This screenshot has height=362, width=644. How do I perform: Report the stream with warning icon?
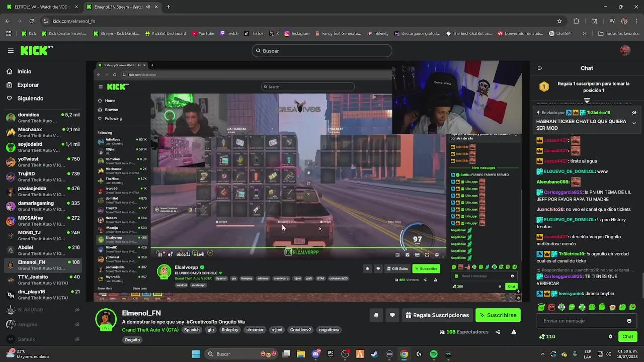pos(514,332)
